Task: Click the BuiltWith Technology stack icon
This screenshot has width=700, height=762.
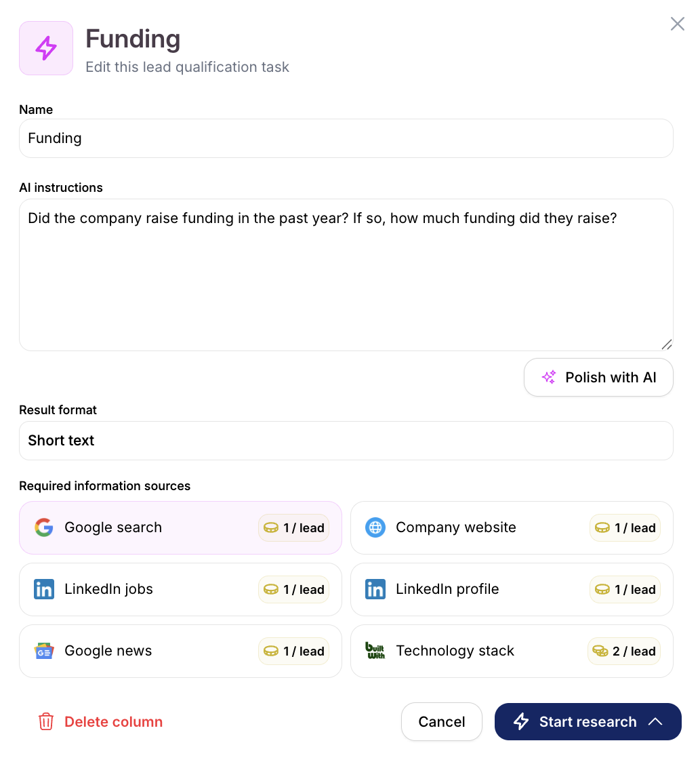Action: [x=375, y=651]
